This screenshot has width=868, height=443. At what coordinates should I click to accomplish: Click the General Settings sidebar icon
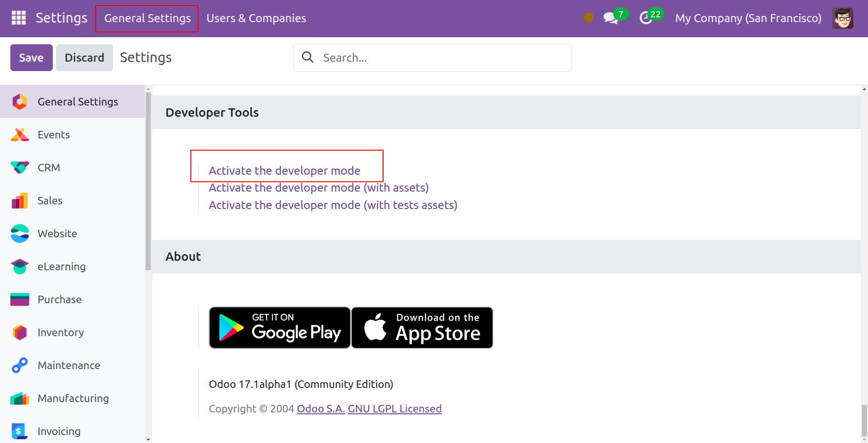click(20, 102)
